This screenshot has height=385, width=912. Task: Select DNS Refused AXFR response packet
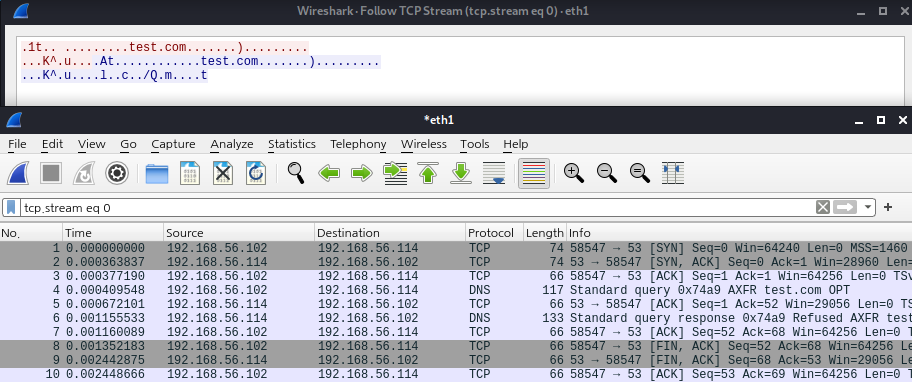[456, 318]
